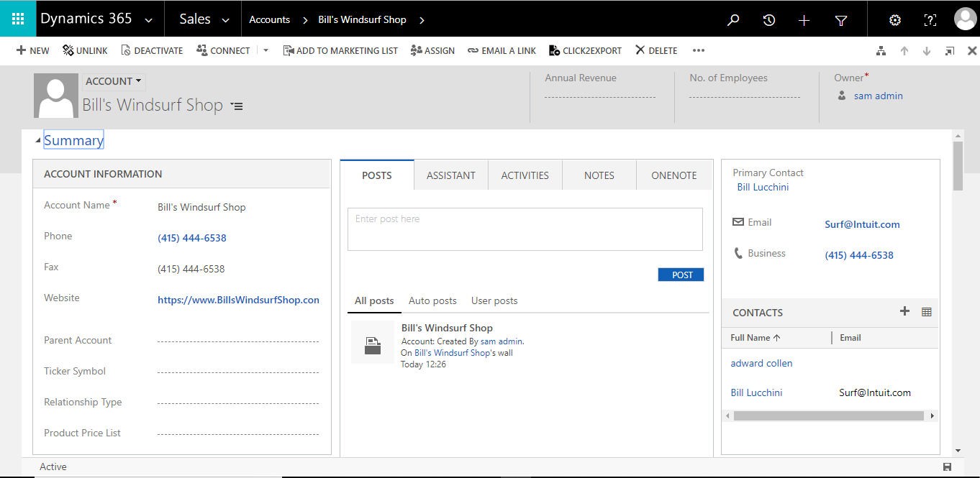
Task: Open the sam admin owner link
Action: pyautogui.click(x=878, y=96)
